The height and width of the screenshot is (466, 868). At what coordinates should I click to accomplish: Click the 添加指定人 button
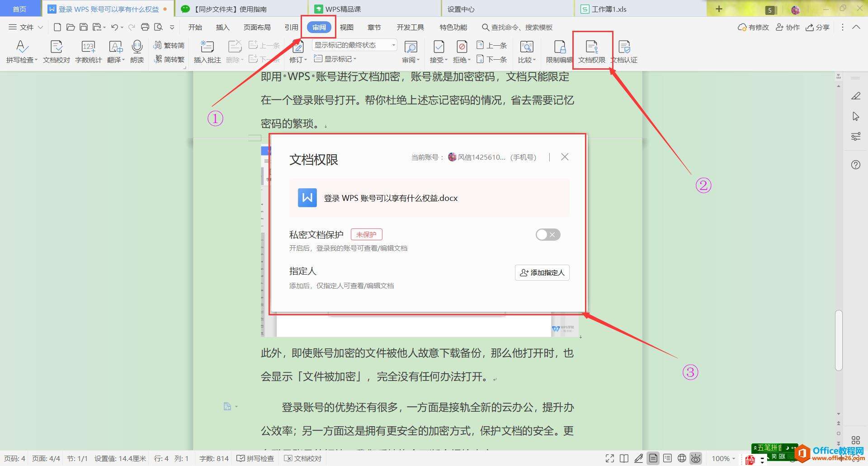[x=542, y=272]
